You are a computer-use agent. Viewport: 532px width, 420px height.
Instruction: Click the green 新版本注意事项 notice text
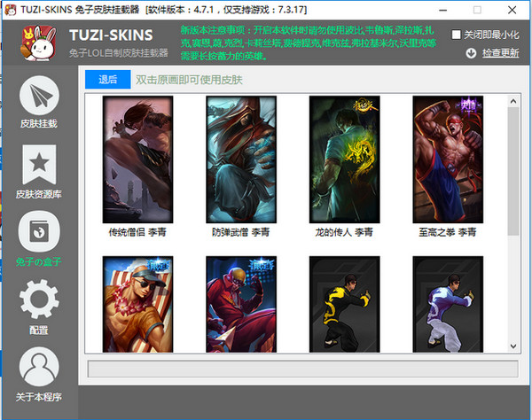tap(308, 43)
